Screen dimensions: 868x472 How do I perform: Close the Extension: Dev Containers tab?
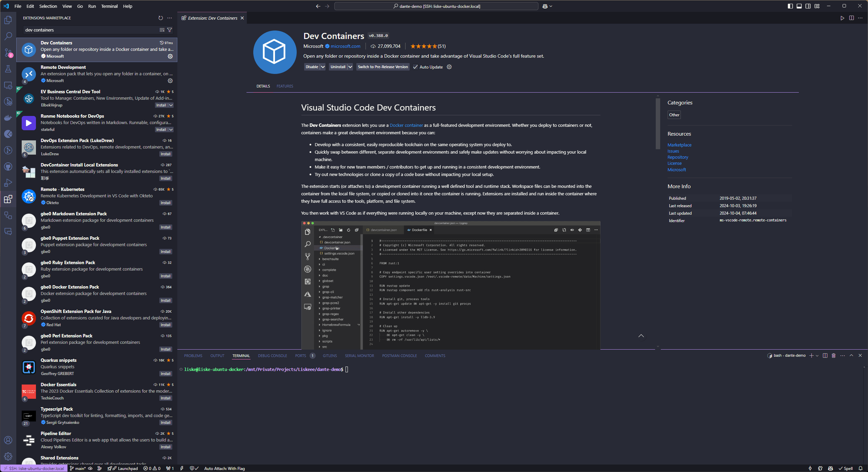coord(242,18)
